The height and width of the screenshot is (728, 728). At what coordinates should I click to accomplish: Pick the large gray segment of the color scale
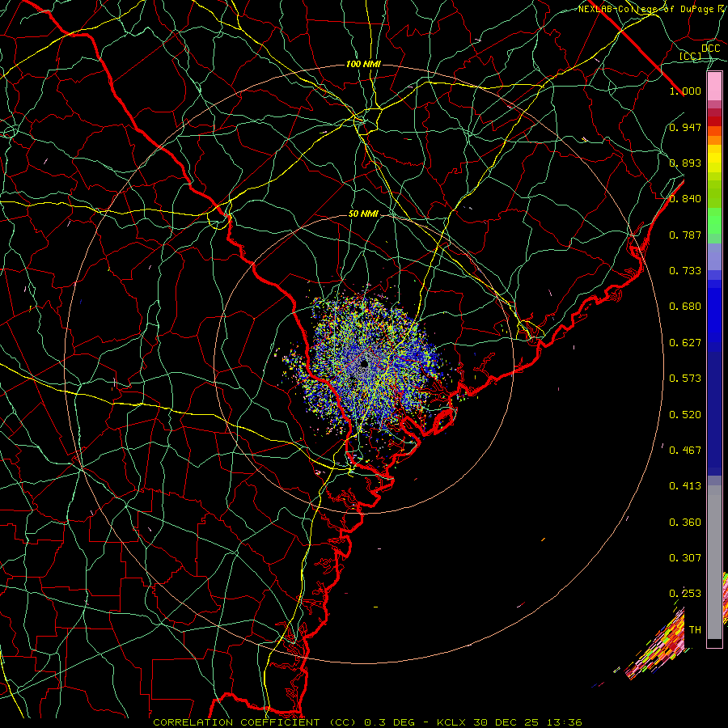(x=714, y=562)
